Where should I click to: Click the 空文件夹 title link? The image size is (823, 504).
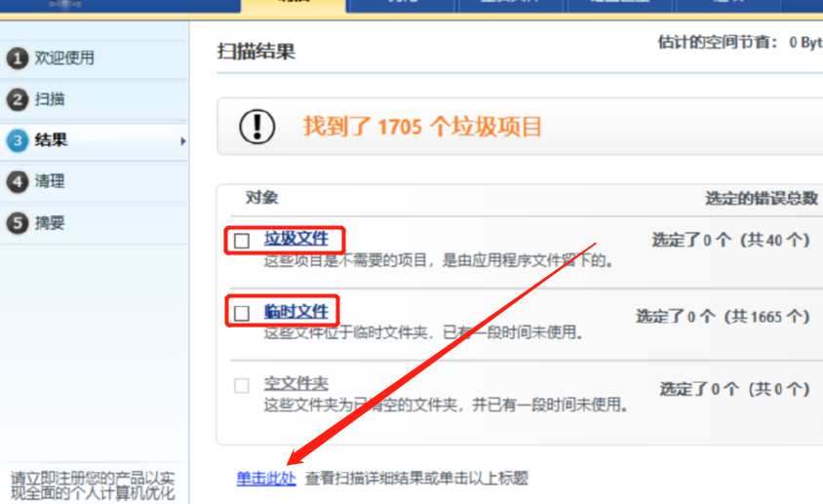(296, 384)
